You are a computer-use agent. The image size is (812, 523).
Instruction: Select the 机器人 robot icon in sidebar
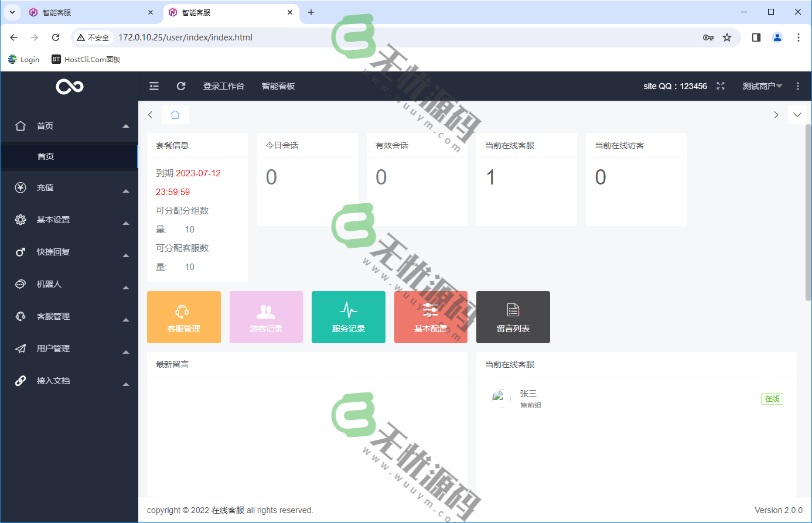coord(21,284)
